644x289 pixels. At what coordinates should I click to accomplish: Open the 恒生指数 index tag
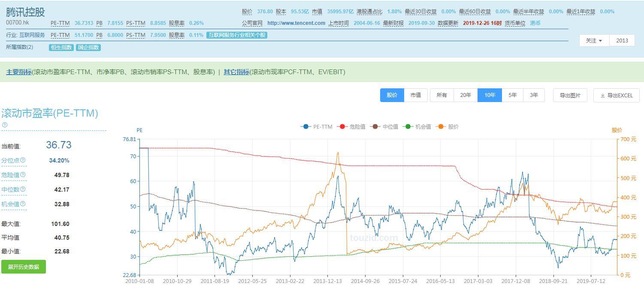coord(61,48)
